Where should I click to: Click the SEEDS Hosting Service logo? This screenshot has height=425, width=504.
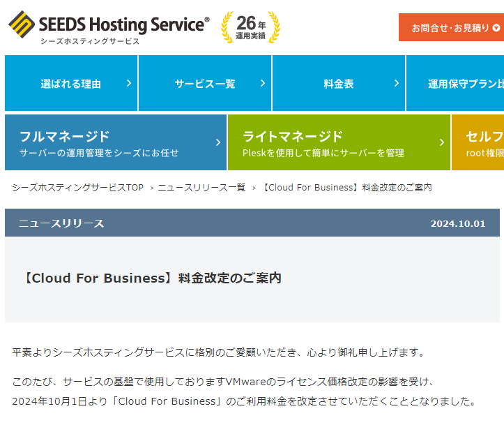pyautogui.click(x=109, y=28)
